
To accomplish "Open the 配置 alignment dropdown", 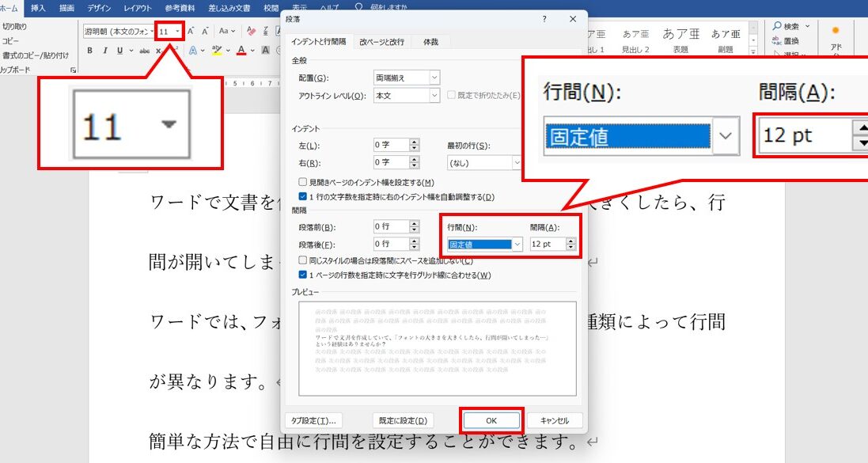I will [x=434, y=78].
